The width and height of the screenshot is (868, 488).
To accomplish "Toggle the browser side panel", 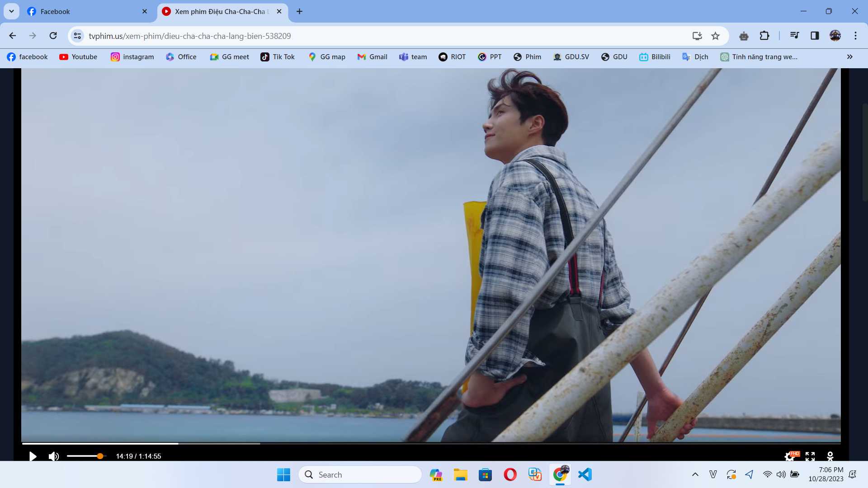I will point(815,36).
